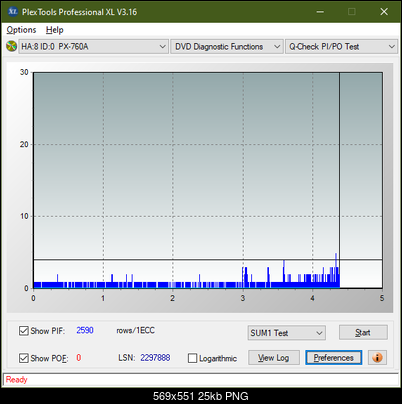Enable the Logarithmic checkbox

[192, 358]
